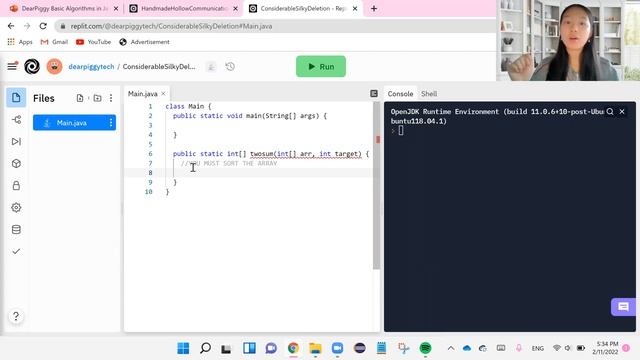
Task: Click the Replit logo icon
Action: 32,66
